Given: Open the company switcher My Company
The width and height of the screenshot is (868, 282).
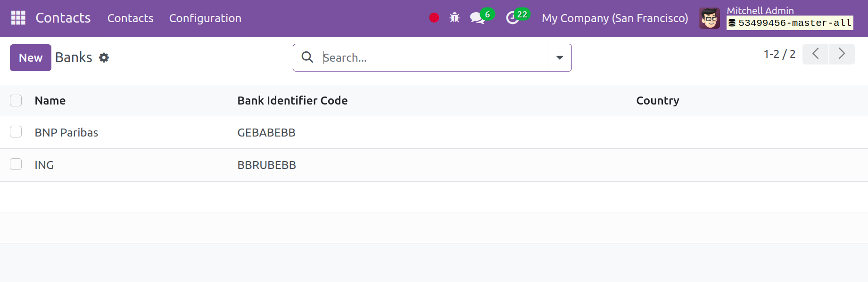Looking at the screenshot, I should coord(615,18).
